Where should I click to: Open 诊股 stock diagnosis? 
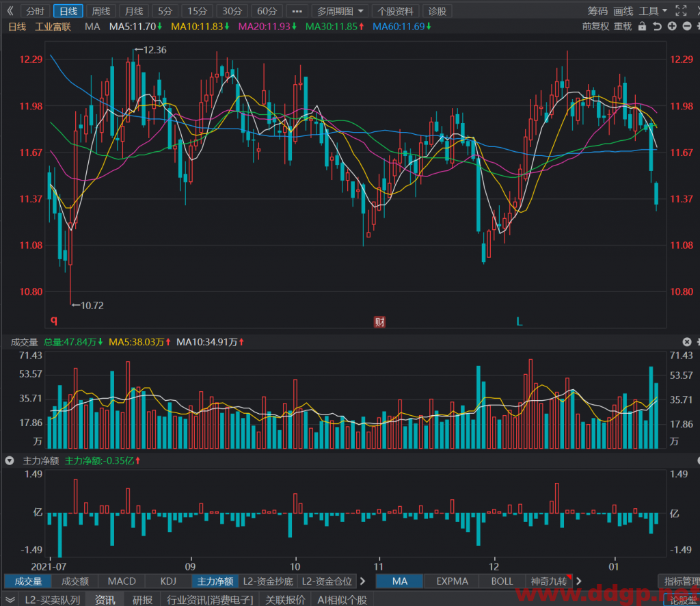[437, 11]
